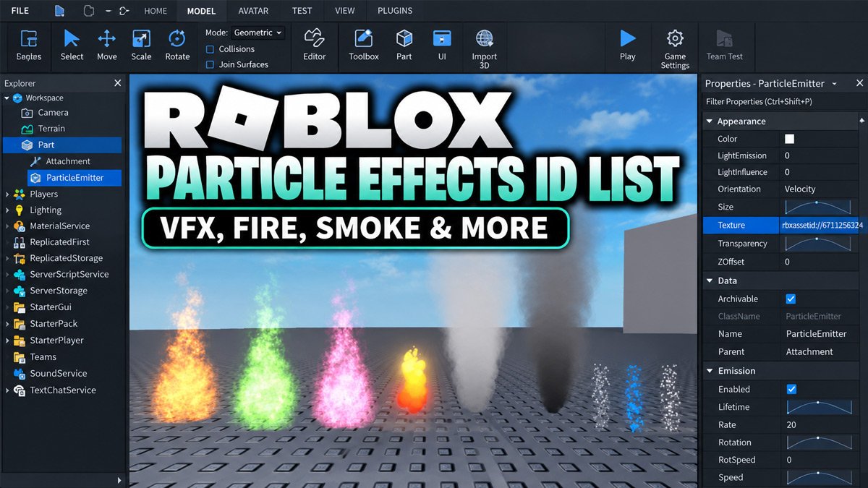Open the Lifetime property curve
868x488 pixels.
pyautogui.click(x=818, y=407)
